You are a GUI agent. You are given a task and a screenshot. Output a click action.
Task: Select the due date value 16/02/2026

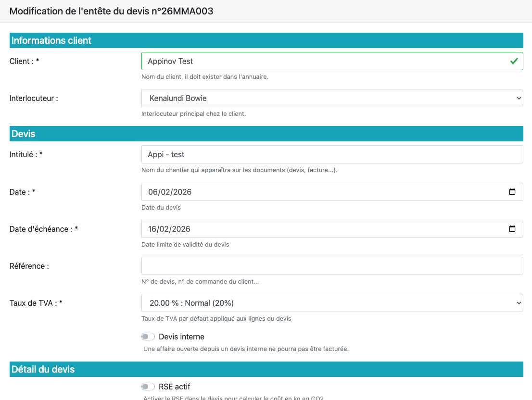click(x=170, y=229)
